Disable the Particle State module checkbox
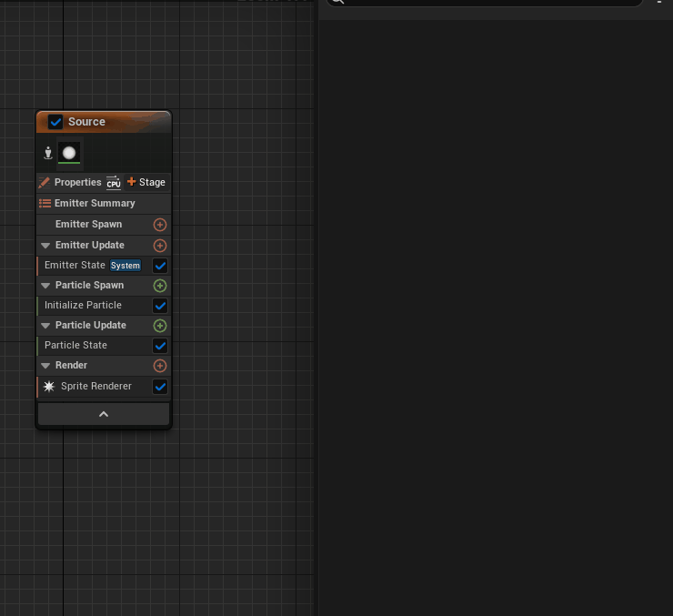The width and height of the screenshot is (673, 616). (x=160, y=346)
